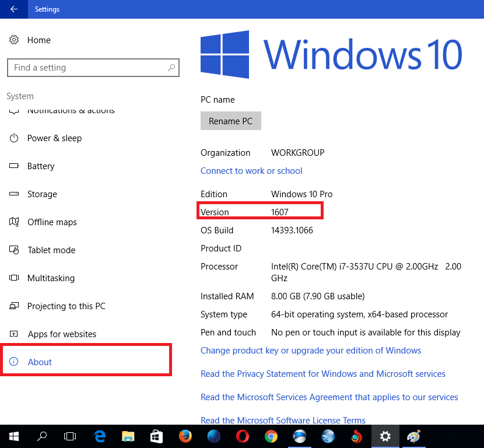
Task: Click the silver-and-blue sphere taskbar icon
Action: click(299, 436)
